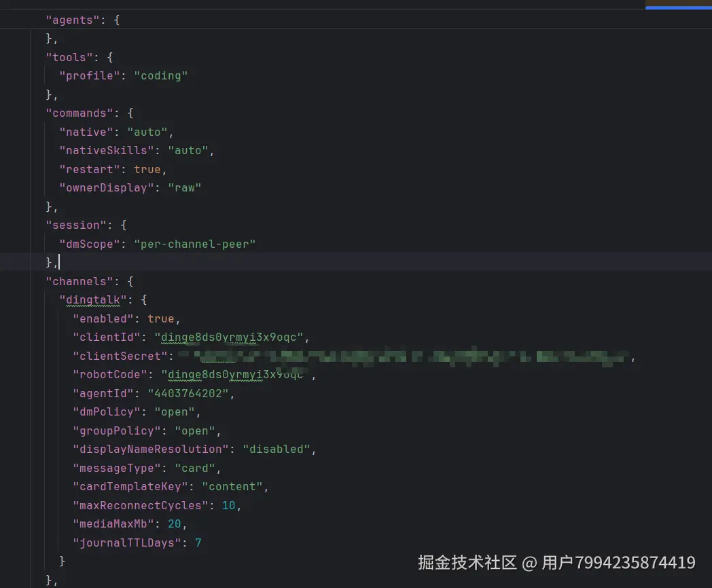Select the "native": "auto" value
Viewport: 712px width, 588px height.
[x=147, y=132]
